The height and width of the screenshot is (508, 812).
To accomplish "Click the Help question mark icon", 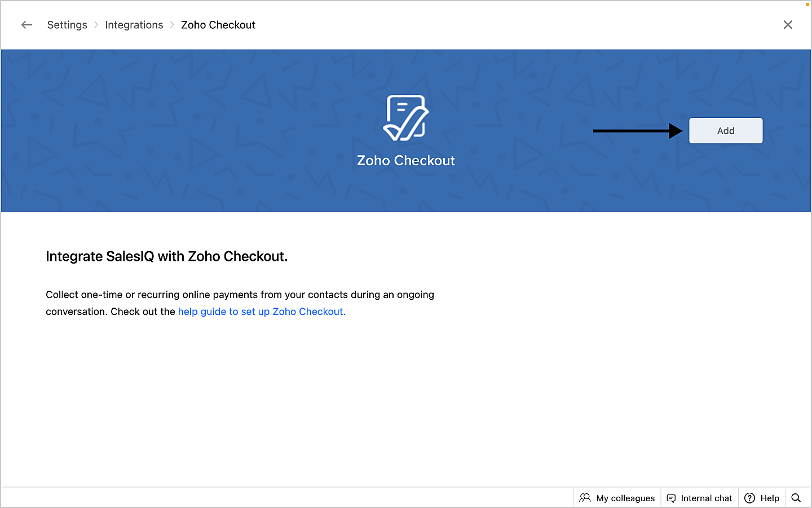I will (x=749, y=498).
